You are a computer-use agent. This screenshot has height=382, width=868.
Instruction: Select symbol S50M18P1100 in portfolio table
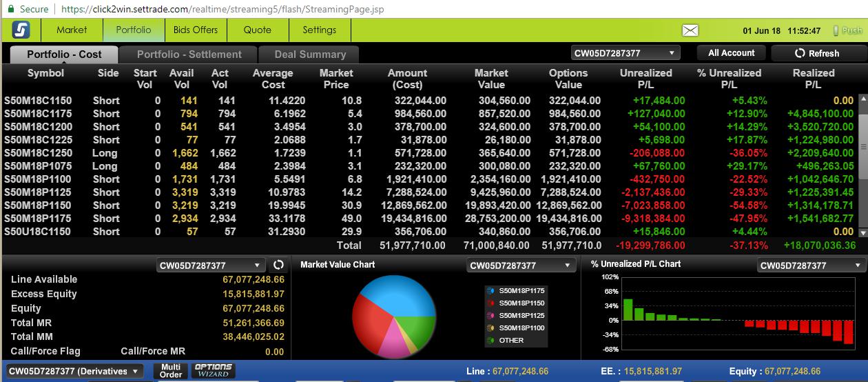37,179
